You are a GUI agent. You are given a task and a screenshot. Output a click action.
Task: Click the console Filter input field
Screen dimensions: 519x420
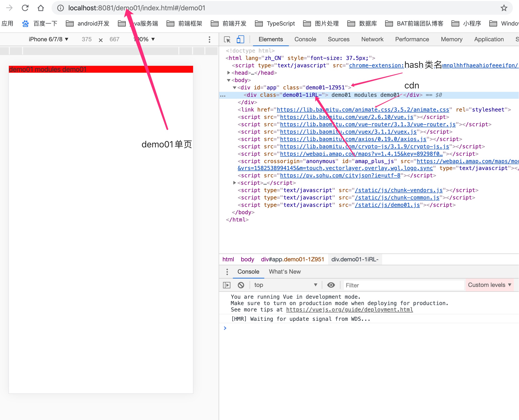403,285
